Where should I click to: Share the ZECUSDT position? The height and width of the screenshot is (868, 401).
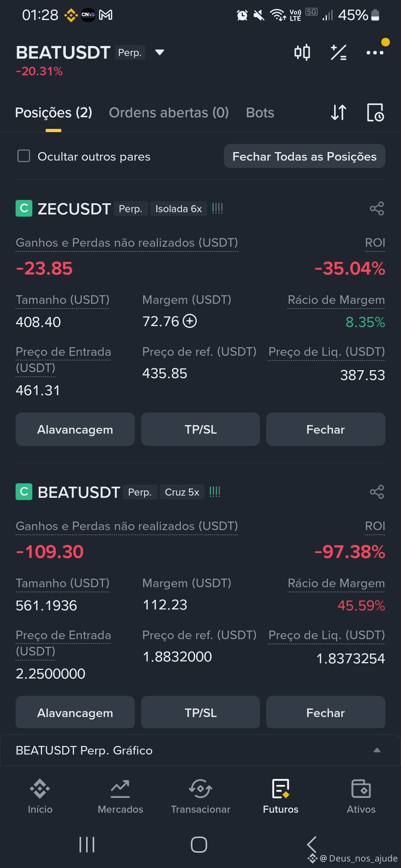377,208
